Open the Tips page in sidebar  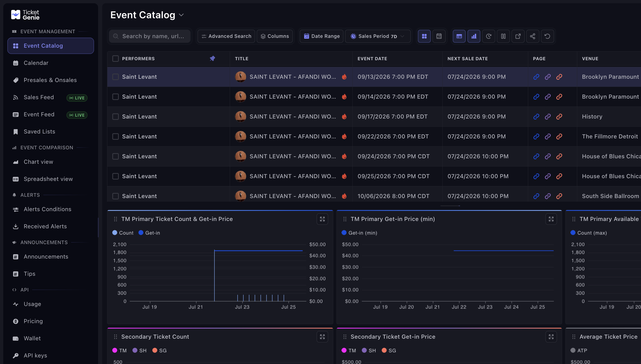coord(51,274)
